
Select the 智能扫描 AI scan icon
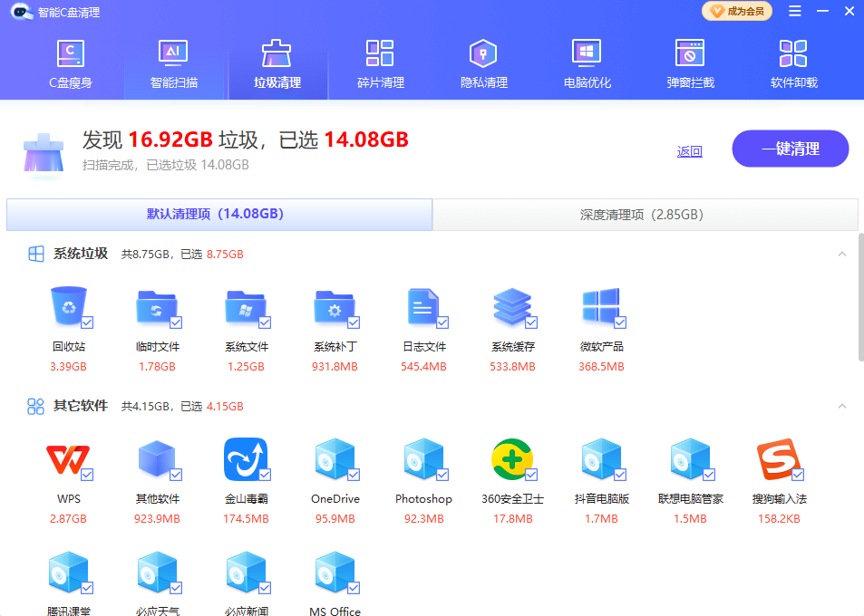(173, 54)
